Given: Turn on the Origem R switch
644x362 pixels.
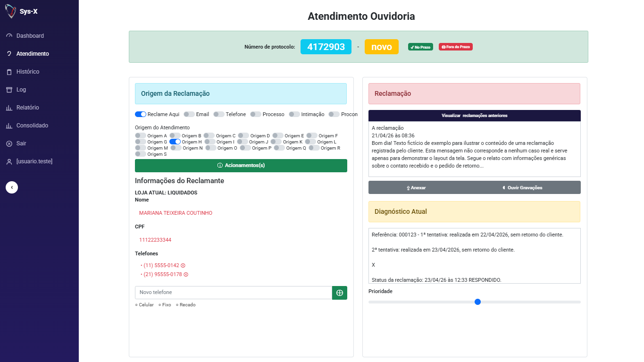Looking at the screenshot, I should point(314,148).
